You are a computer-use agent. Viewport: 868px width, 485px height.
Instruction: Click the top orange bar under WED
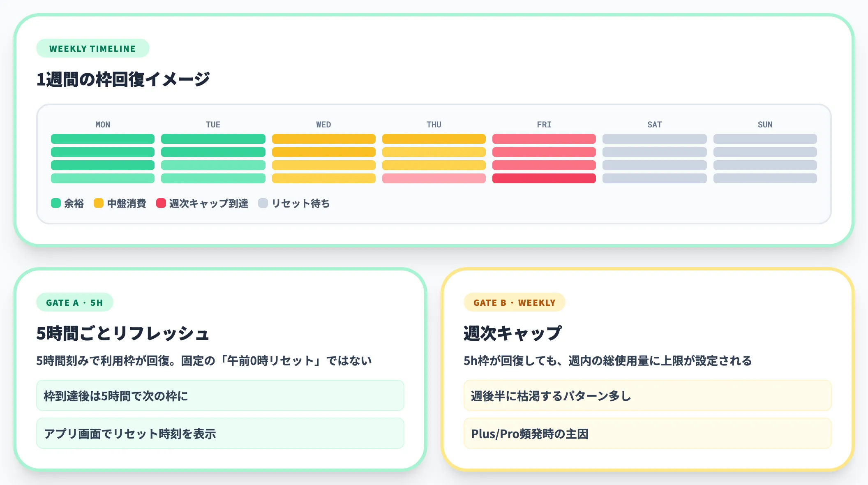[324, 139]
